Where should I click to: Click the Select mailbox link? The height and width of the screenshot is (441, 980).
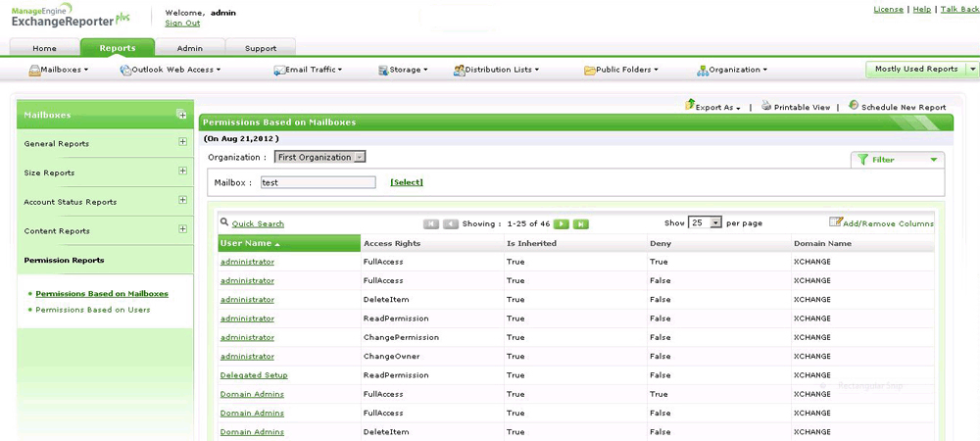[407, 182]
